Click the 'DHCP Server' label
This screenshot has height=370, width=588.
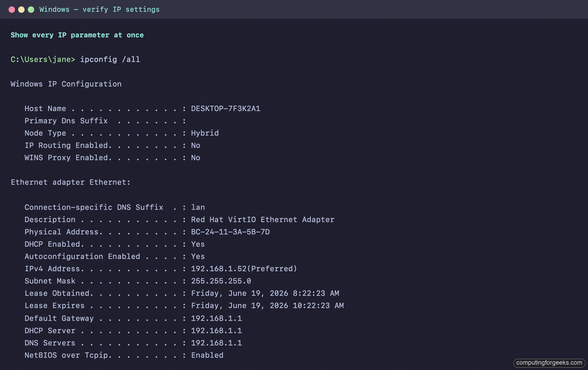click(50, 331)
